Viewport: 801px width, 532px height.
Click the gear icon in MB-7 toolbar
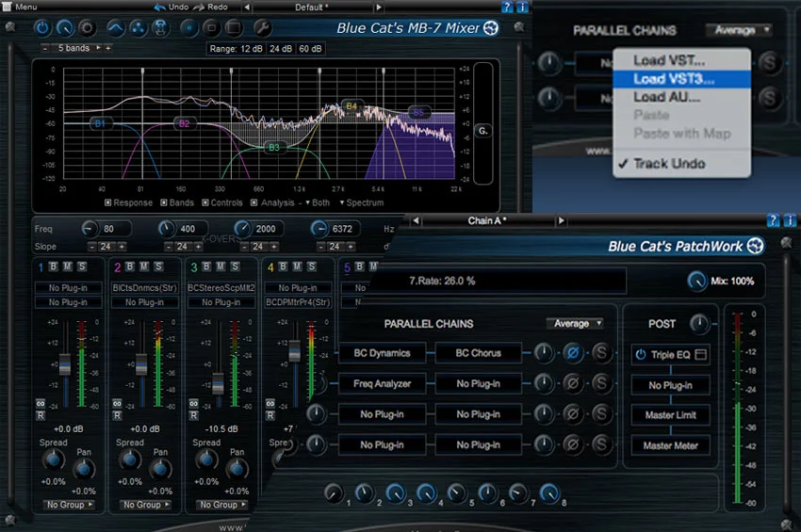pos(87,27)
